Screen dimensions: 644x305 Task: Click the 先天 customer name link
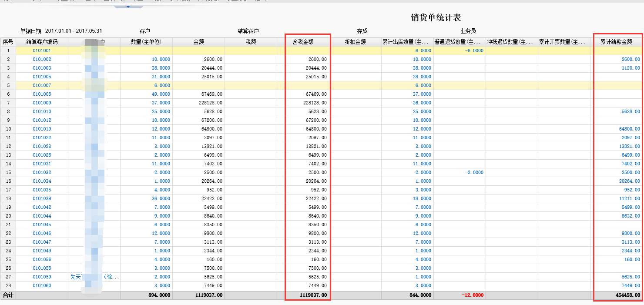[x=76, y=277]
